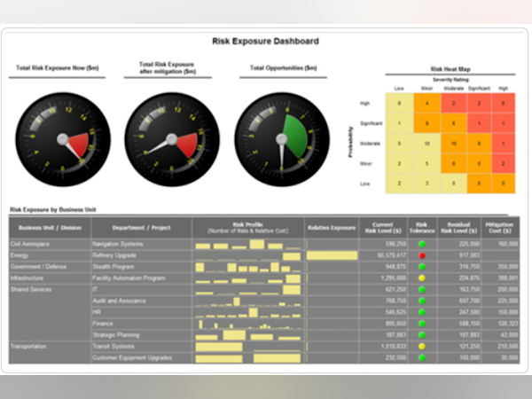Click the Residual Risk Level ($) column header
Viewport: 532px width, 399px height.
pyautogui.click(x=459, y=228)
